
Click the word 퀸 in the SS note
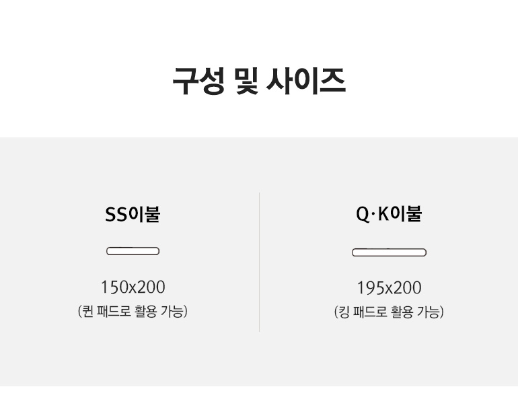tap(87, 312)
